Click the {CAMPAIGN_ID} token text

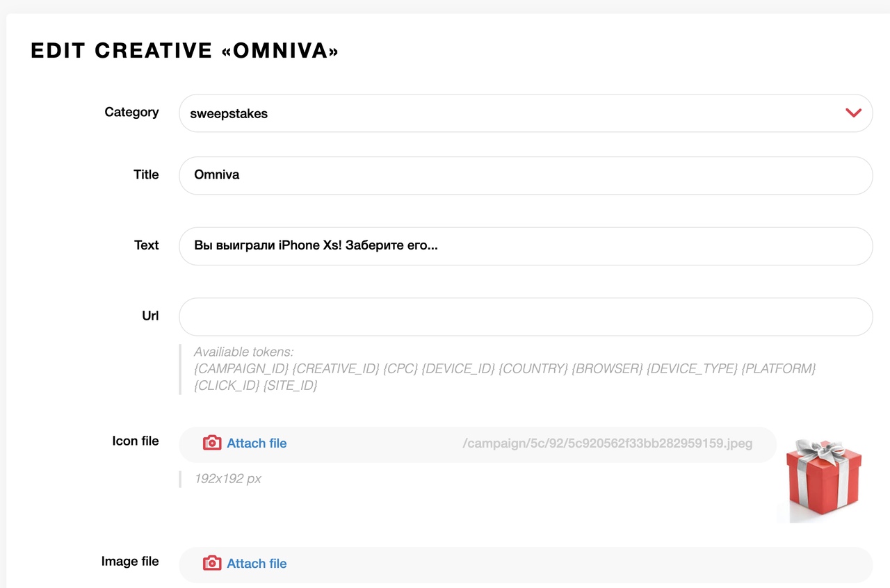point(241,368)
